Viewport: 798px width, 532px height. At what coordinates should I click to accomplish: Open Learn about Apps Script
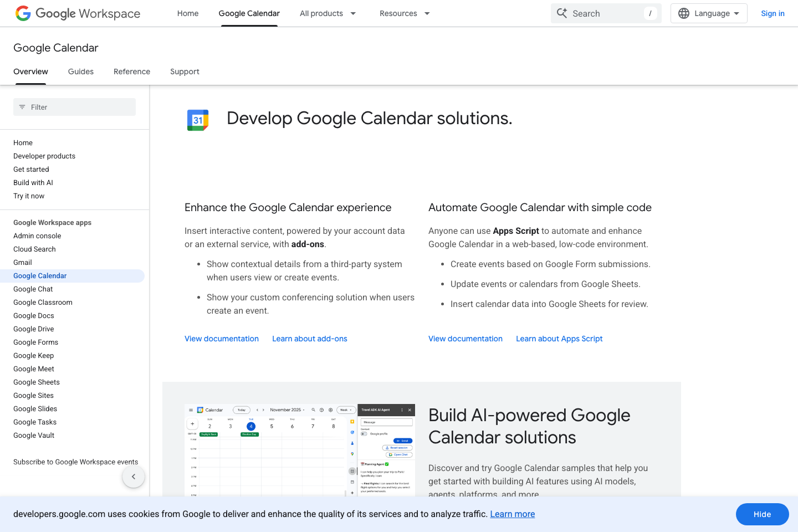559,339
